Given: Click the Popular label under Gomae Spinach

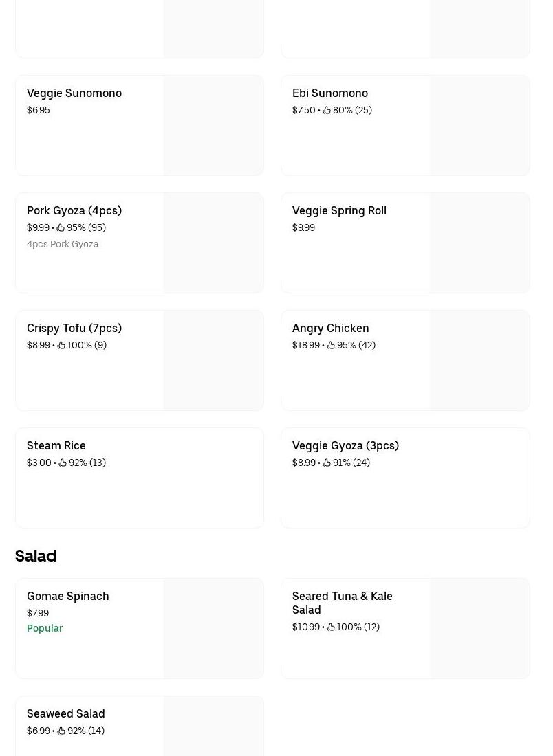Looking at the screenshot, I should point(45,628).
